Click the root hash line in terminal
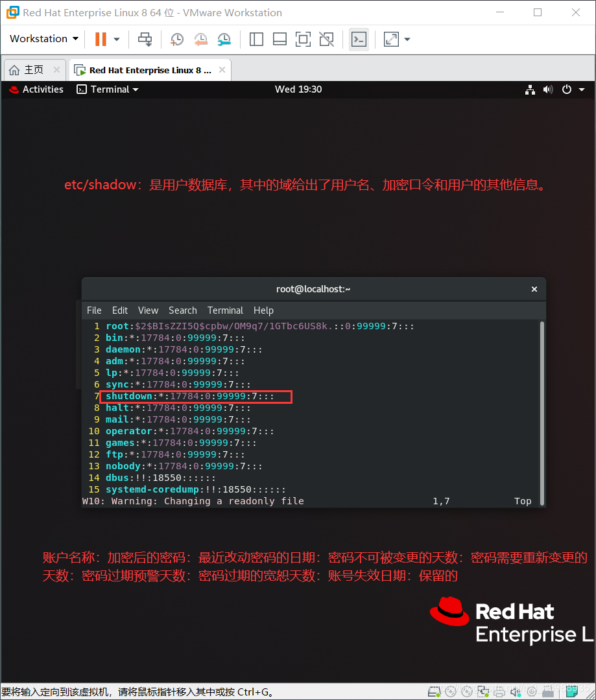596x700 pixels. click(260, 326)
